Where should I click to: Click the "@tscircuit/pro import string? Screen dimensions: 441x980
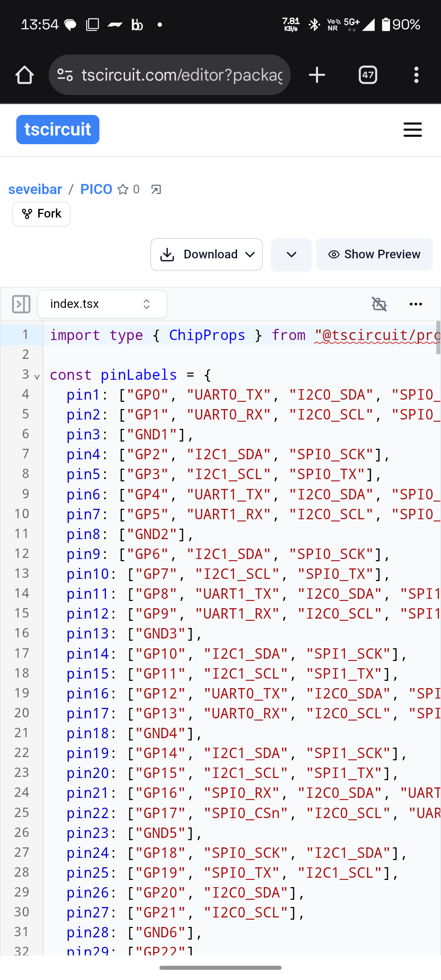(x=377, y=335)
